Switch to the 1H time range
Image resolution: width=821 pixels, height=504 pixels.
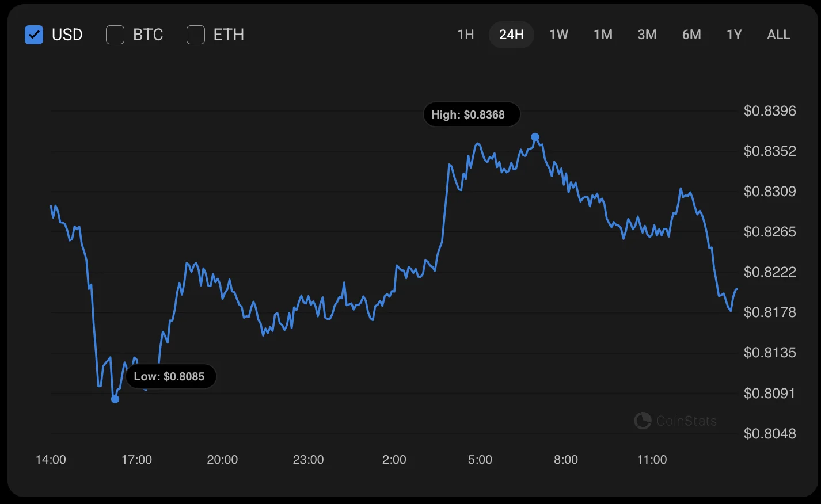(466, 35)
